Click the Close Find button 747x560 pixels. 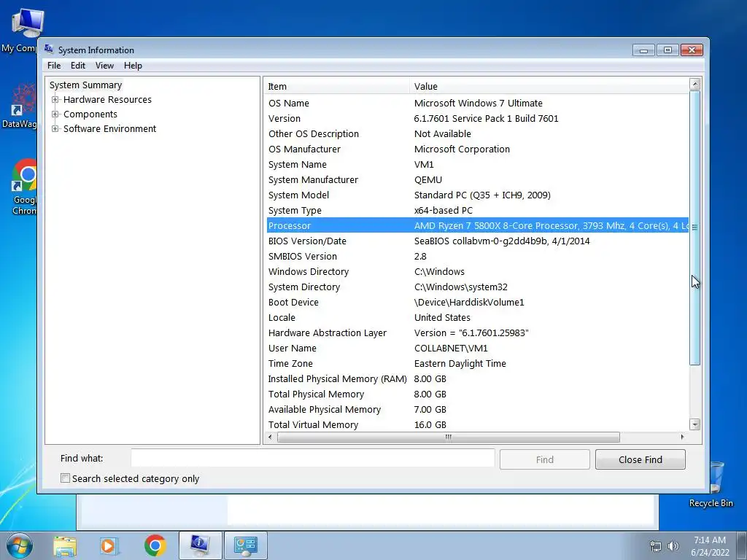click(x=640, y=459)
